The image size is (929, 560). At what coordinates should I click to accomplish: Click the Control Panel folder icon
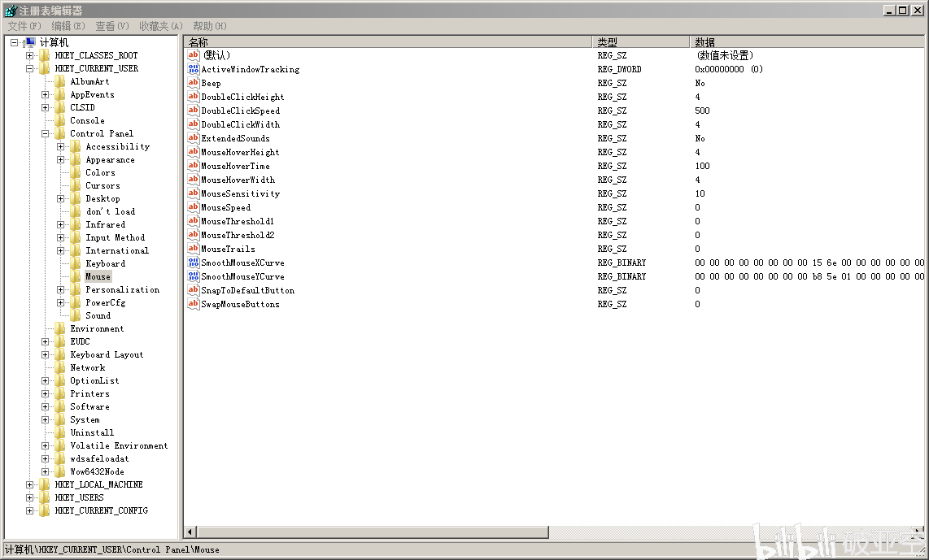tap(60, 134)
